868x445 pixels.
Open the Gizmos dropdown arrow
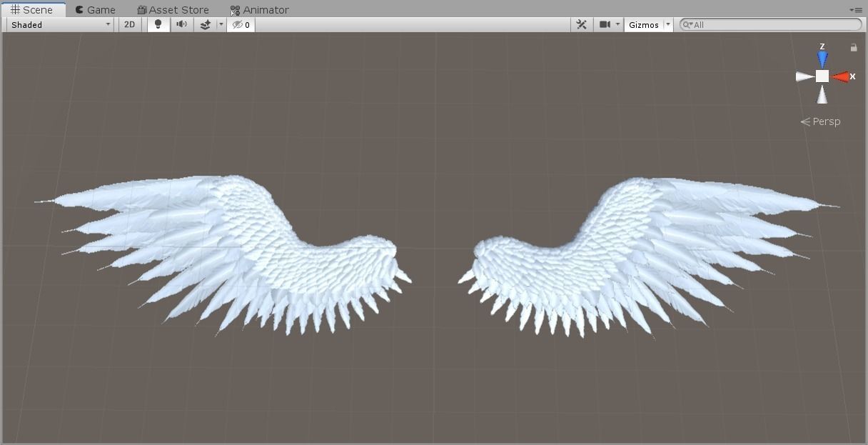(668, 24)
